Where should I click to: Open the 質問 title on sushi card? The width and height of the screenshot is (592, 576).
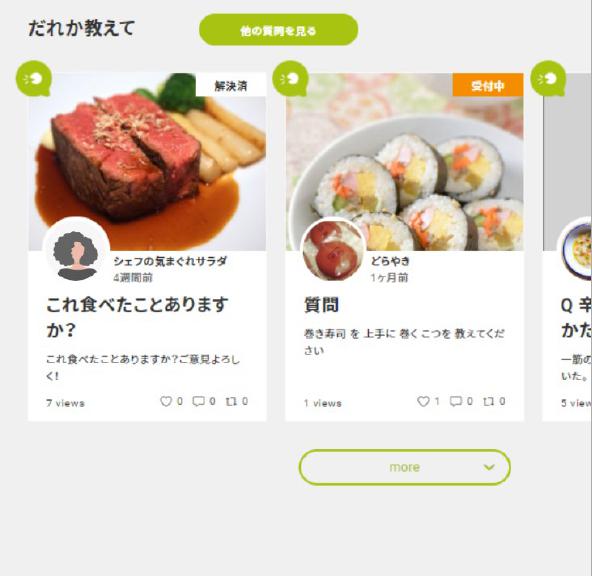(x=321, y=305)
